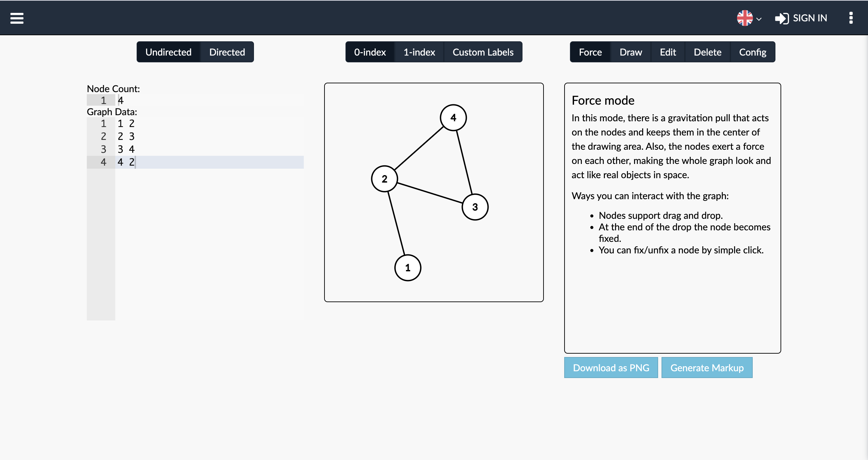Screen dimensions: 868x460
Task: Select 1-index node labeling
Action: tap(419, 52)
